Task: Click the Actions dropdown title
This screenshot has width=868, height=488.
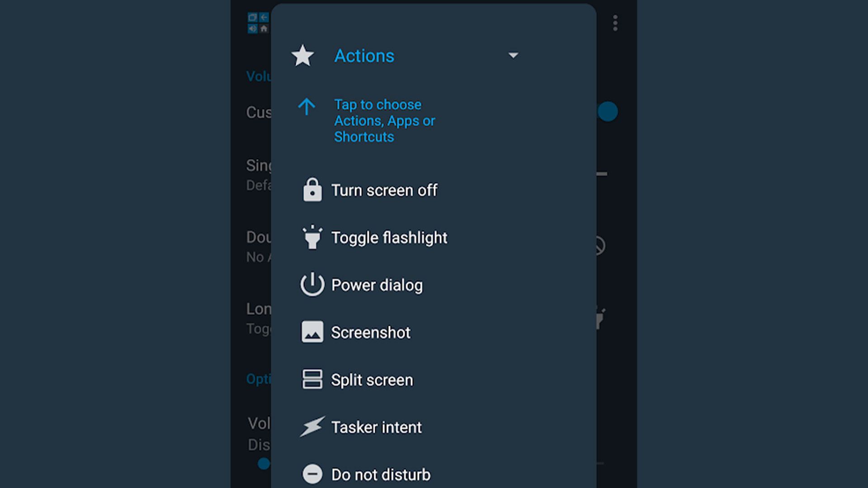Action: 364,56
